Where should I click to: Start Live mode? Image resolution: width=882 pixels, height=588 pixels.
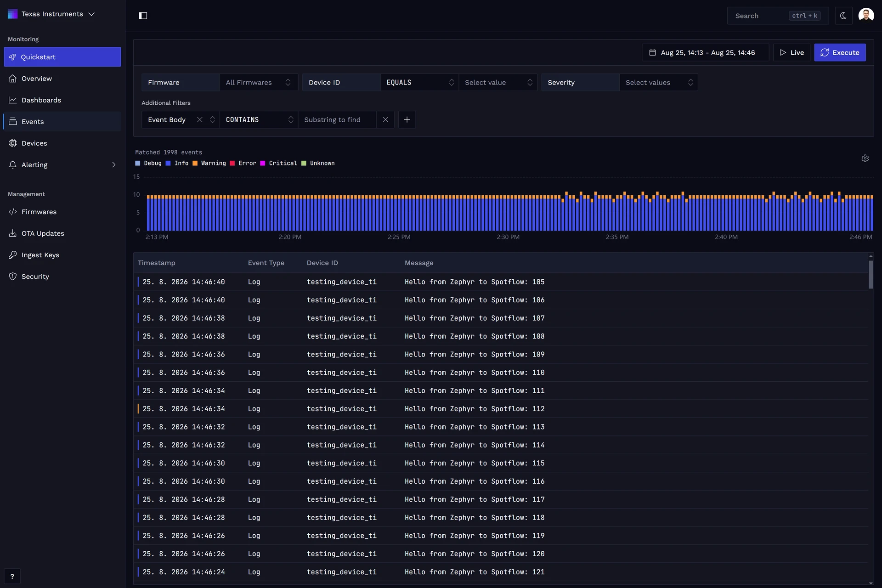click(x=792, y=52)
